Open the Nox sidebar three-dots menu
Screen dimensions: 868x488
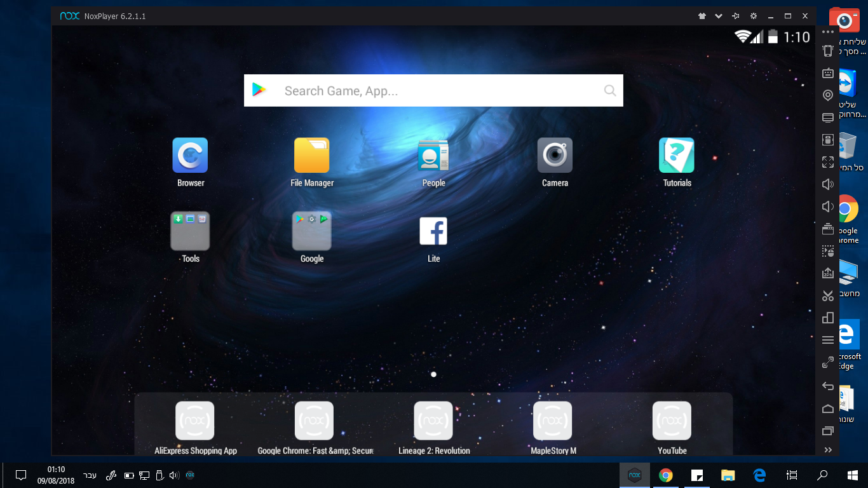click(x=827, y=32)
